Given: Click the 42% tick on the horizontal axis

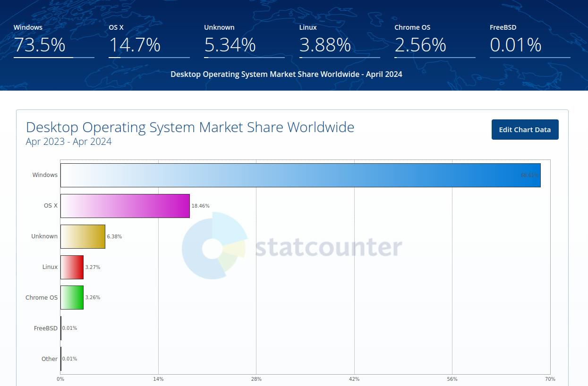Looking at the screenshot, I should pyautogui.click(x=354, y=379).
